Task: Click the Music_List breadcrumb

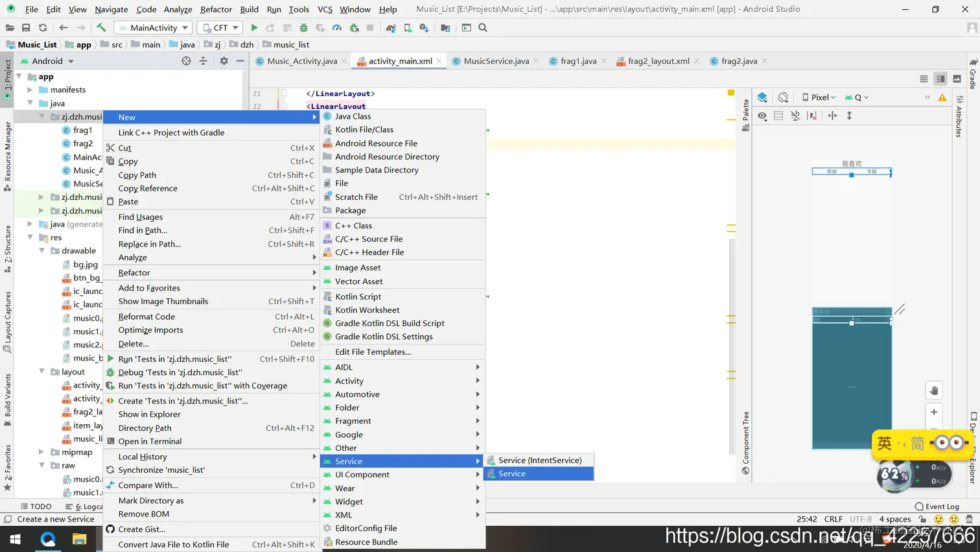Action: click(x=31, y=45)
